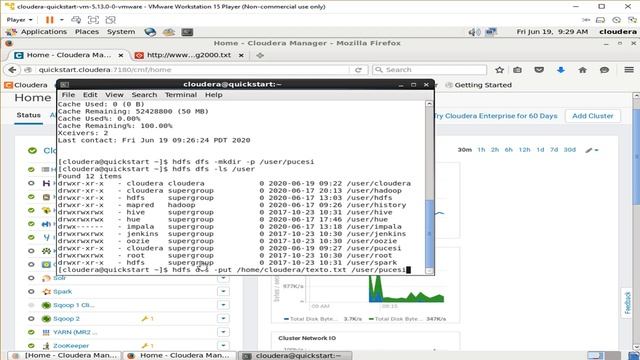Click the Spark service star icon

[x=46, y=291]
